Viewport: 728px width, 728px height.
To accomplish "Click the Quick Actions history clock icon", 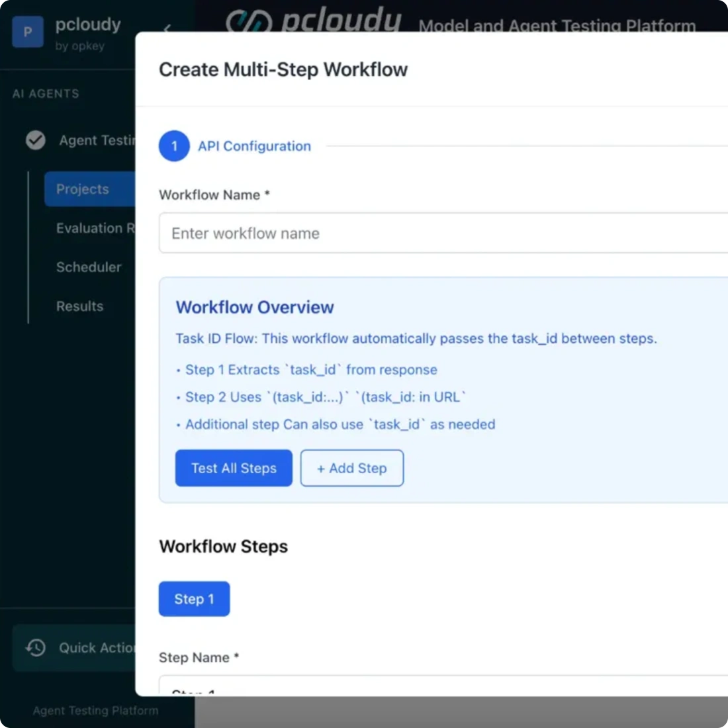I will point(36,647).
